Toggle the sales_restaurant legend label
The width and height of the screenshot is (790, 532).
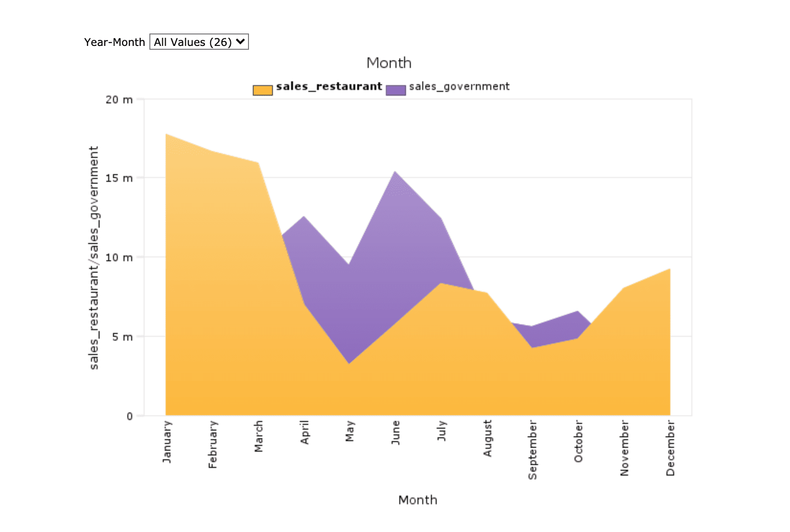pos(329,87)
